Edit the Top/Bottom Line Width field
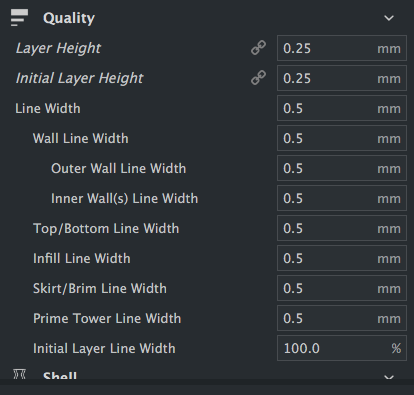This screenshot has width=414, height=395. [x=342, y=228]
